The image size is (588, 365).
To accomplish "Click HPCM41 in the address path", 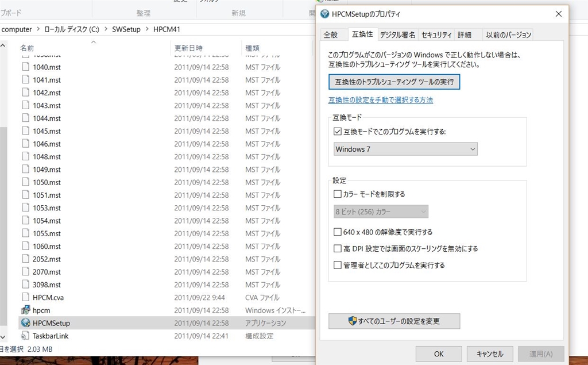I will pyautogui.click(x=167, y=29).
